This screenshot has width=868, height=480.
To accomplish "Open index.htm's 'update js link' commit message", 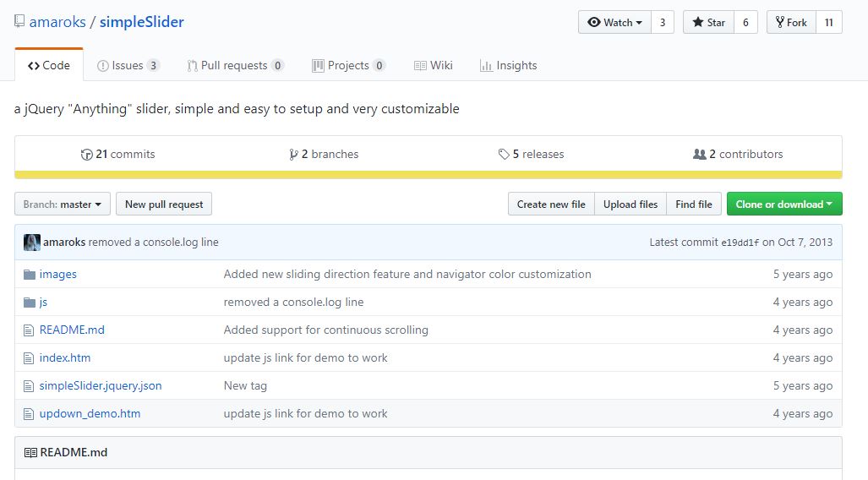I will click(306, 358).
